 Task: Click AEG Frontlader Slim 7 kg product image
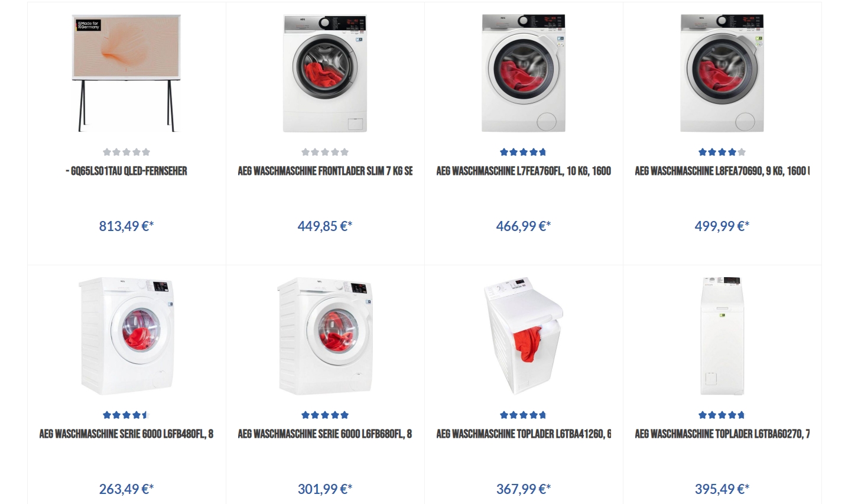[325, 73]
